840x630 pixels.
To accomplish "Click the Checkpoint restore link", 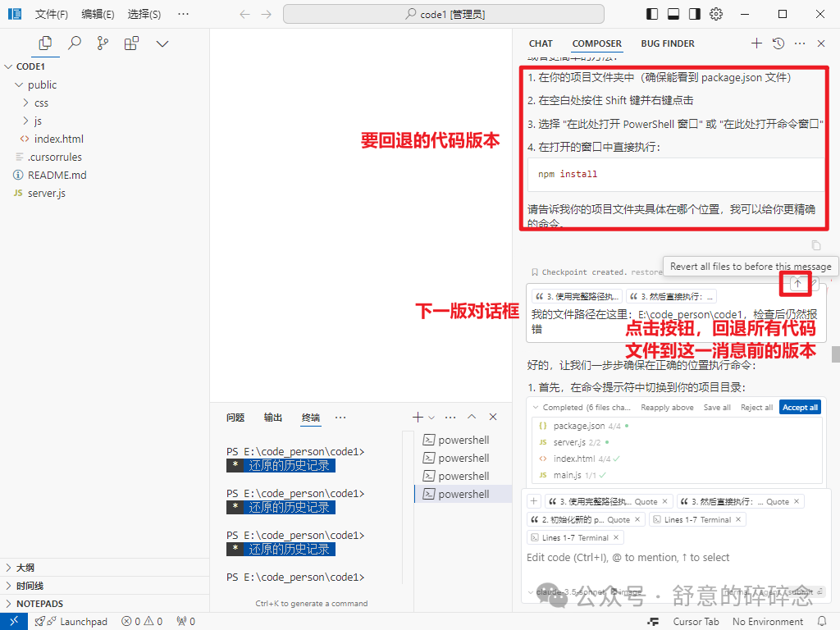I will pos(646,272).
